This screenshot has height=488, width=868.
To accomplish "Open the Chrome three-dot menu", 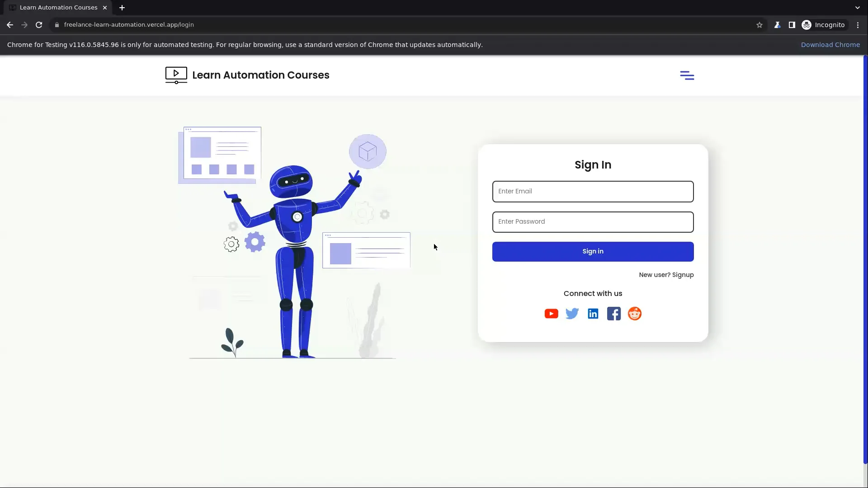I will tap(858, 25).
